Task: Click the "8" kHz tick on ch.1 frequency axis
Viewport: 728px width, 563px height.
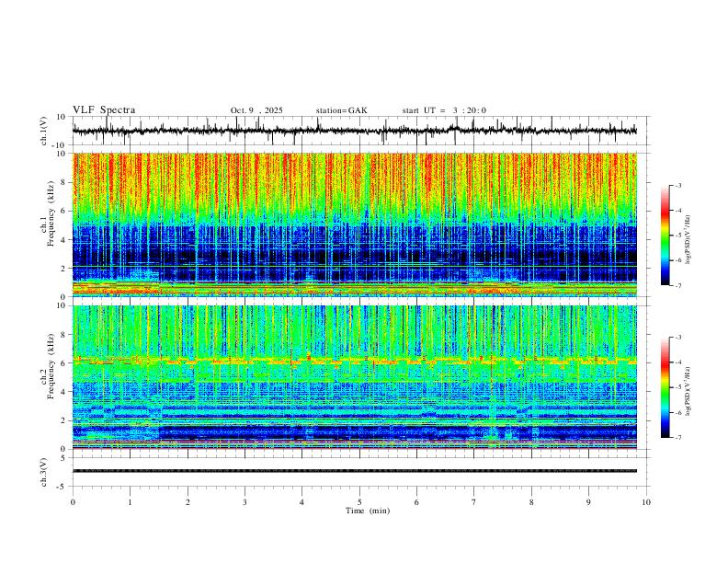Action: (64, 182)
